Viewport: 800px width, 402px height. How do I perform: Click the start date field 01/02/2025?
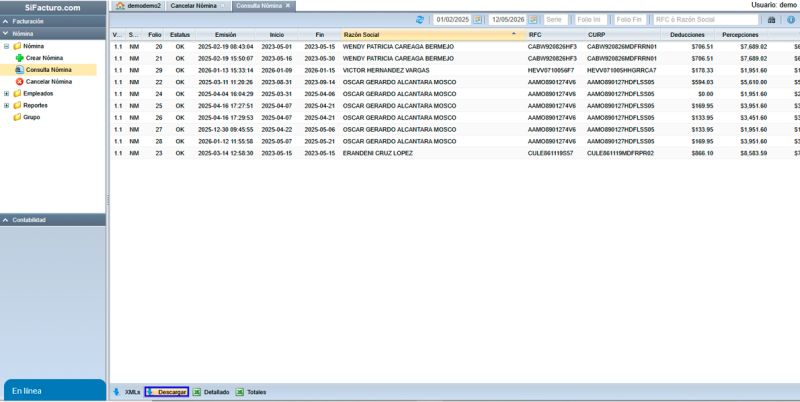tap(453, 20)
